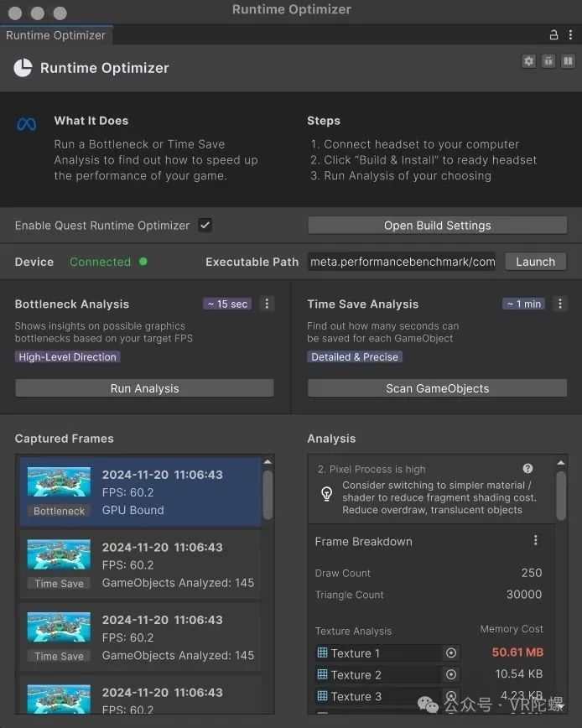
Task: Click the High-Level Direction tag
Action: (67, 356)
